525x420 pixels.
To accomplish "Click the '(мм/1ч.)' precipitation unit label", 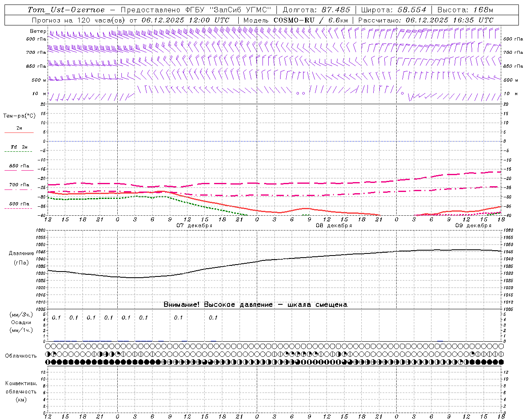I will [x=21, y=330].
